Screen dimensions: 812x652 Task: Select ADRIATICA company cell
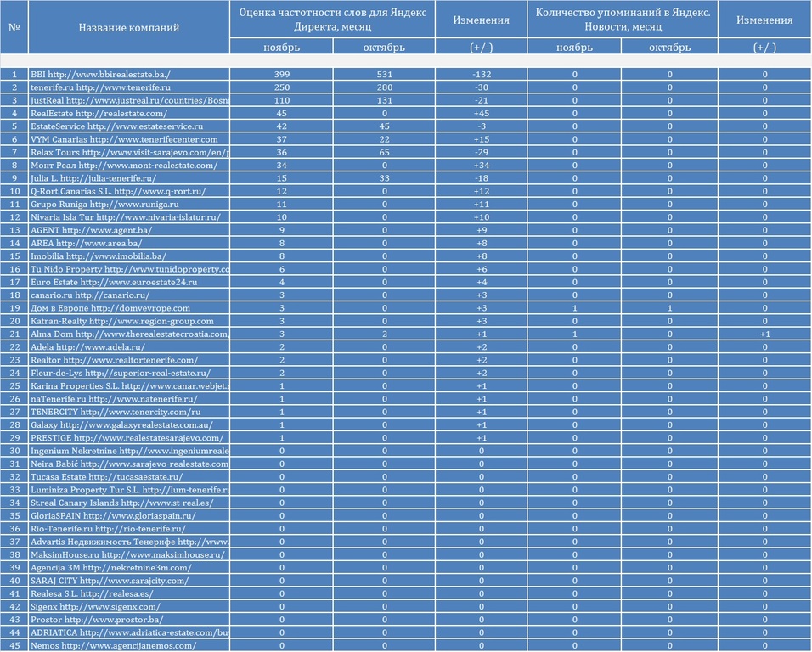click(x=129, y=632)
